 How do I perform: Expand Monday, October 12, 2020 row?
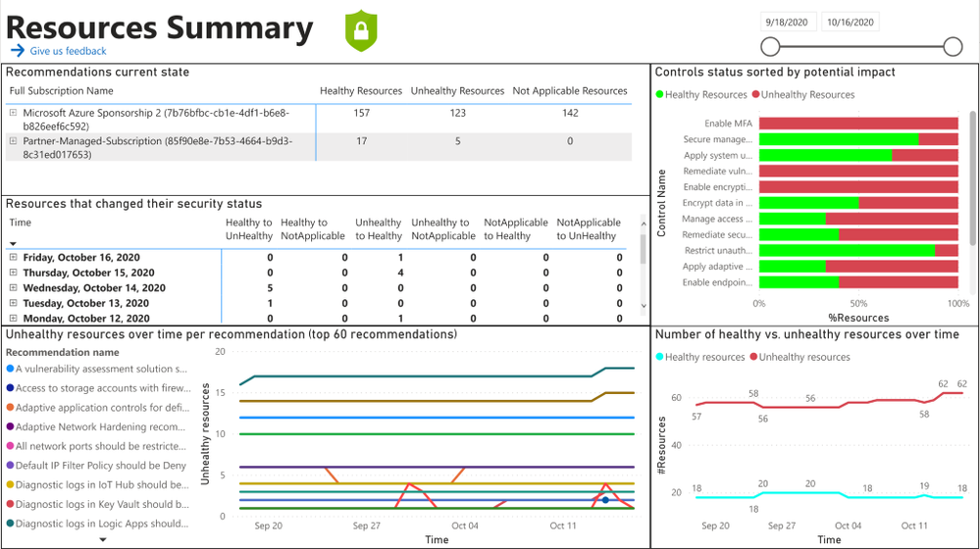(x=13, y=318)
